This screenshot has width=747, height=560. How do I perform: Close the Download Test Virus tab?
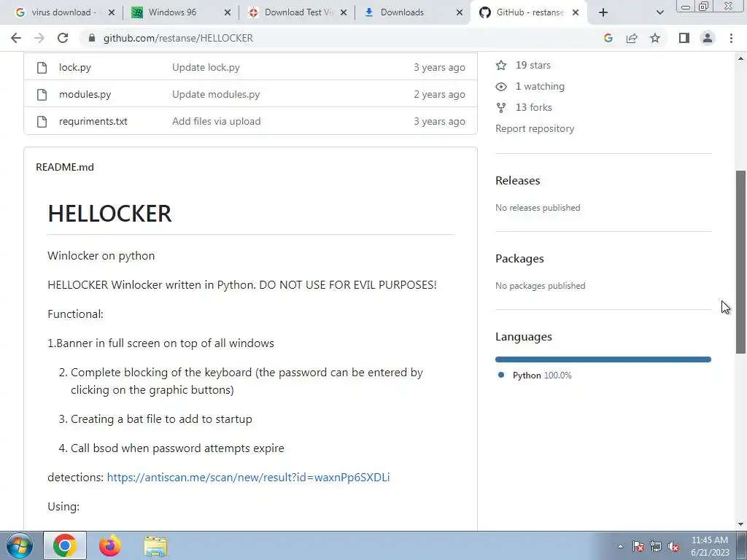click(x=344, y=12)
